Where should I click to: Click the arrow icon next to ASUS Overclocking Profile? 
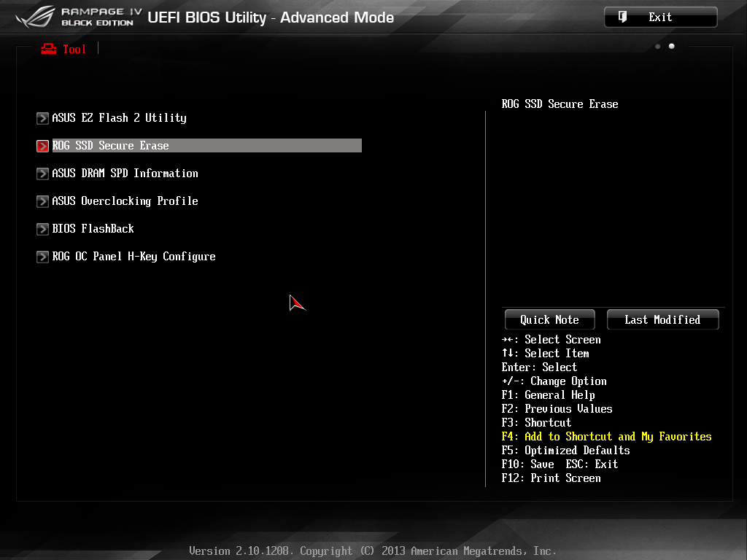pyautogui.click(x=42, y=201)
